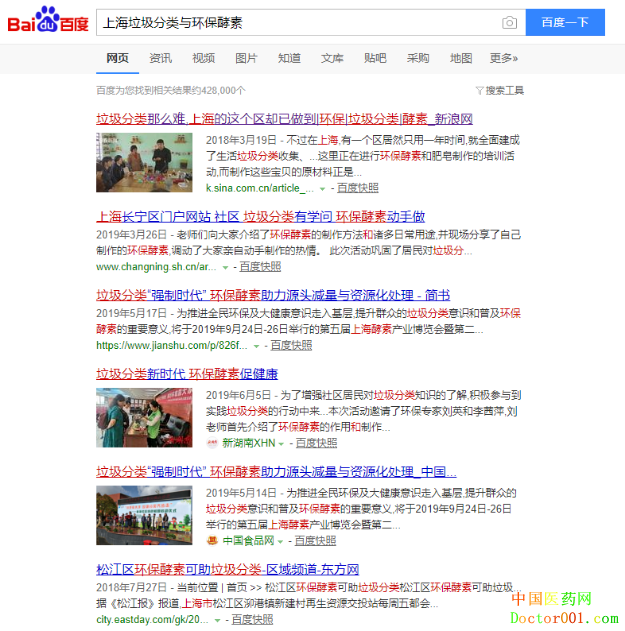Expand the 更多 menu
Screen dimensions: 625x631
[503, 58]
